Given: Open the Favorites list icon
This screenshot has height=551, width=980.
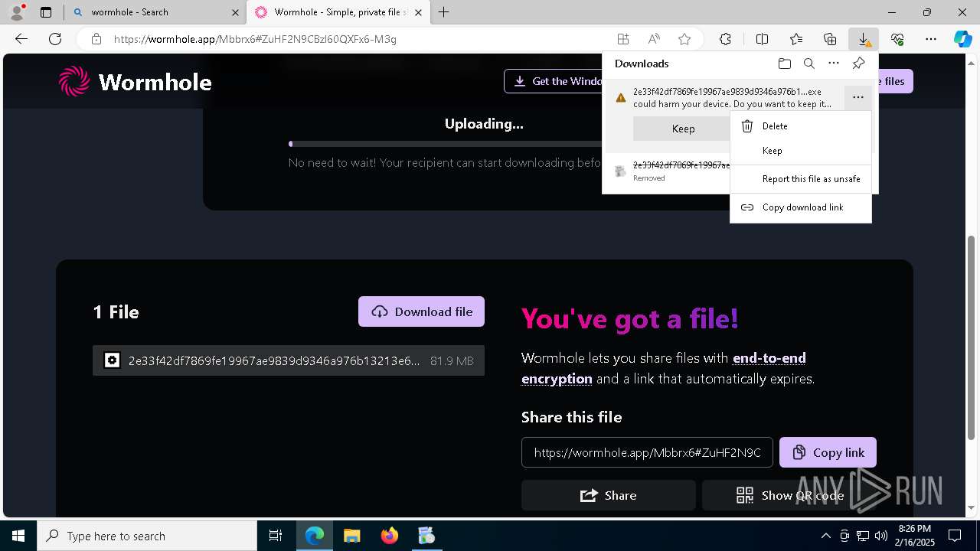Looking at the screenshot, I should (x=796, y=39).
